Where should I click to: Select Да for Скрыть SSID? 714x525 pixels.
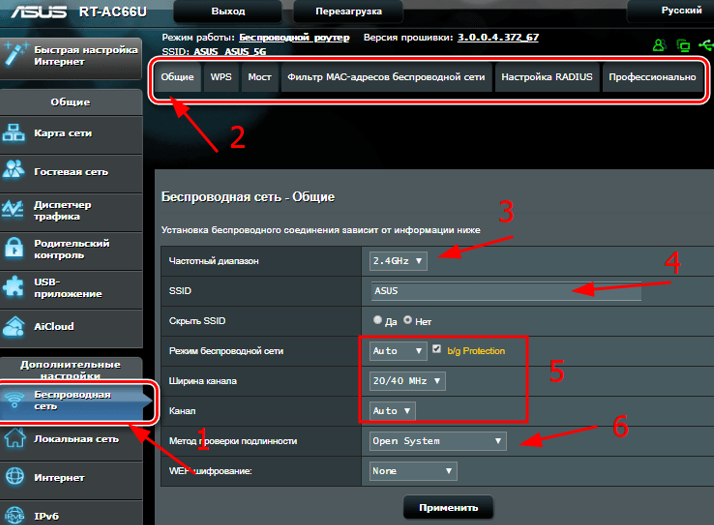tap(377, 320)
